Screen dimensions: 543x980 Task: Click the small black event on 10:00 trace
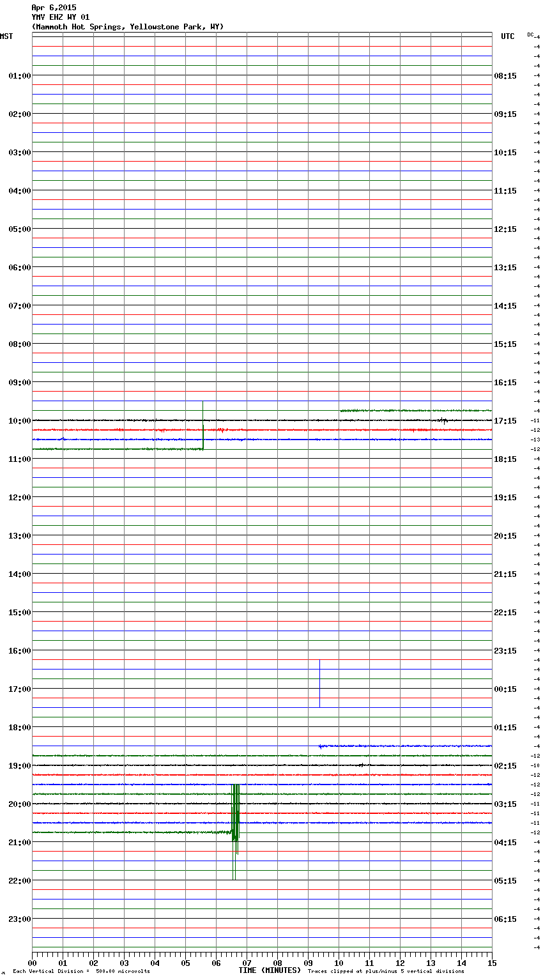pyautogui.click(x=443, y=420)
